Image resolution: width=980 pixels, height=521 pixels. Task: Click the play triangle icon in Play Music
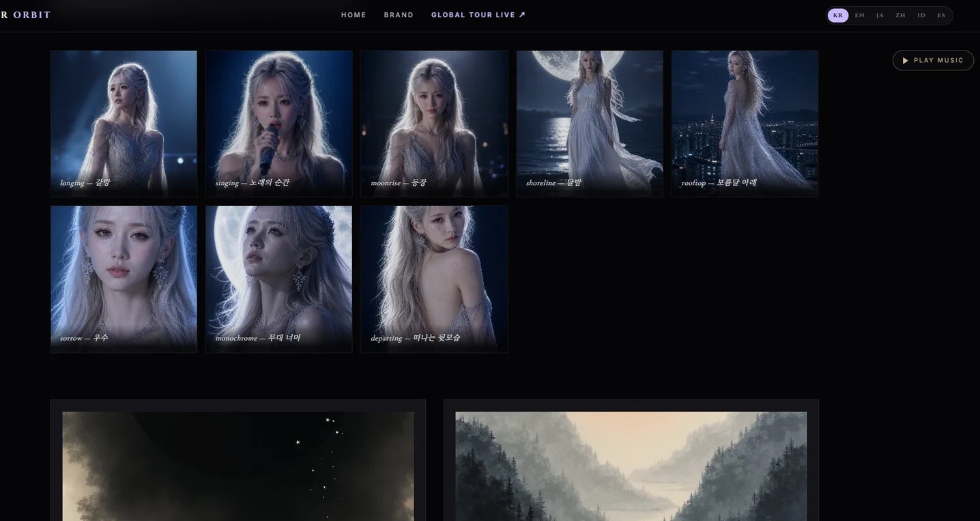(x=905, y=61)
